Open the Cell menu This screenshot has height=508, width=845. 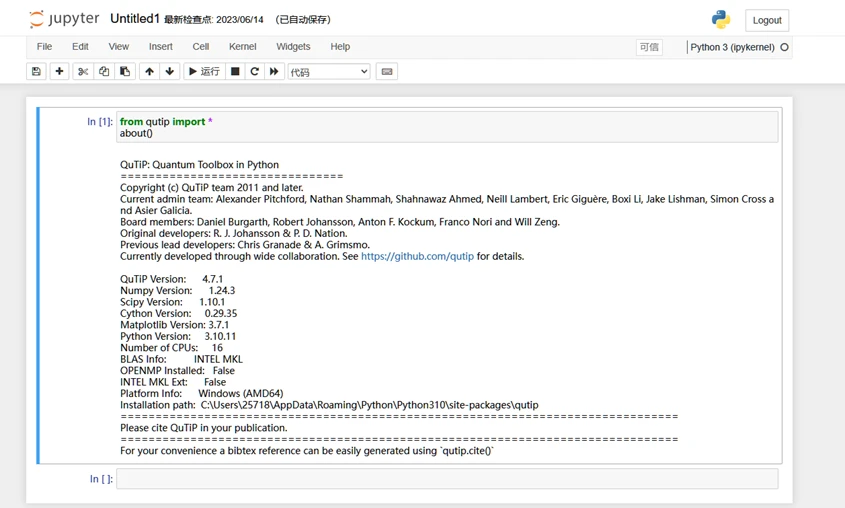(200, 46)
